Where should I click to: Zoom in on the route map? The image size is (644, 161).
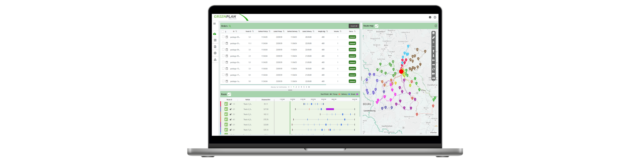[x=433, y=42]
